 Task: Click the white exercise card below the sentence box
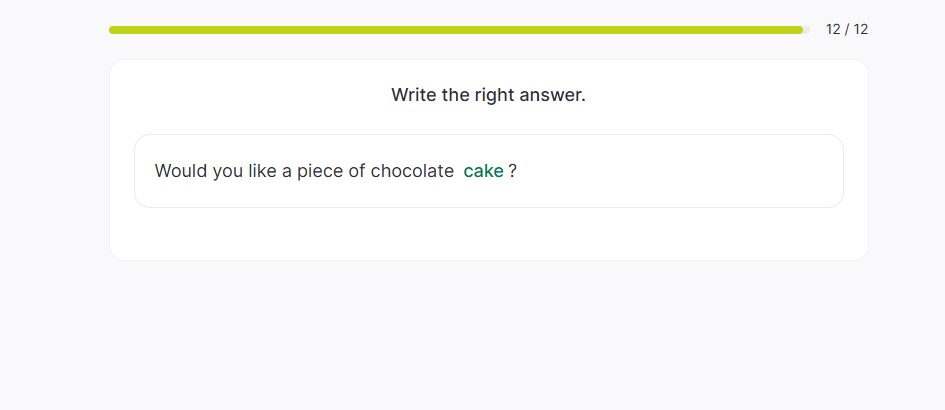point(488,234)
